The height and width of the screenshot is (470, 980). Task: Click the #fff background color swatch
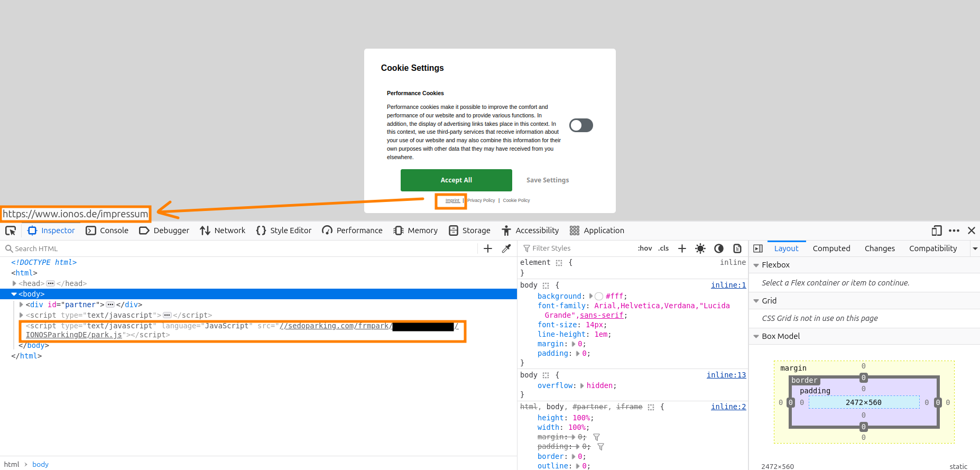[599, 297]
